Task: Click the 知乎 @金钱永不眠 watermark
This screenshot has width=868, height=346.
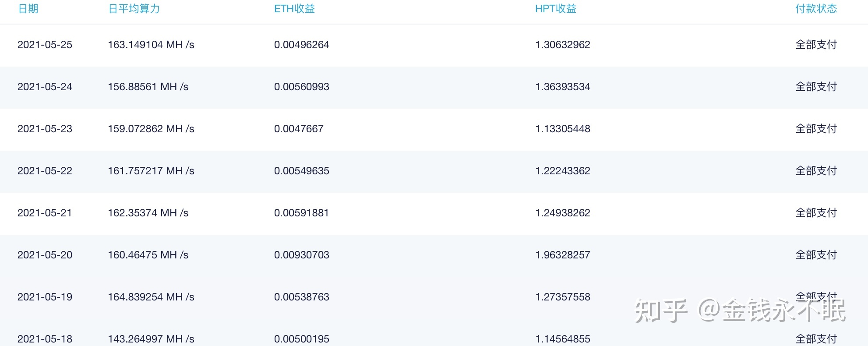Action: 740,311
